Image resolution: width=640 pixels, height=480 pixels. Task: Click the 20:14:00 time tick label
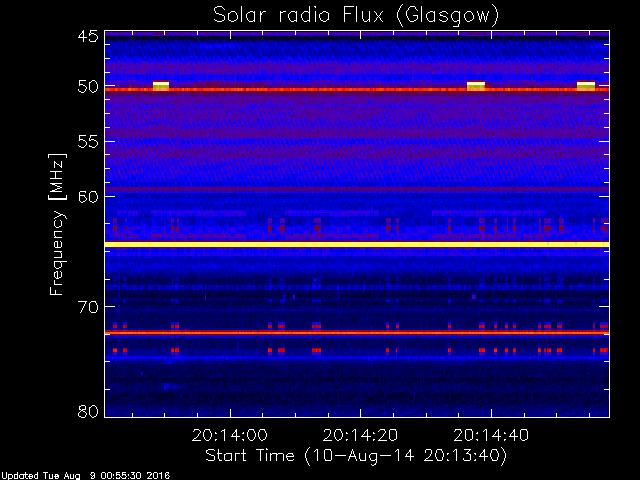click(x=230, y=435)
